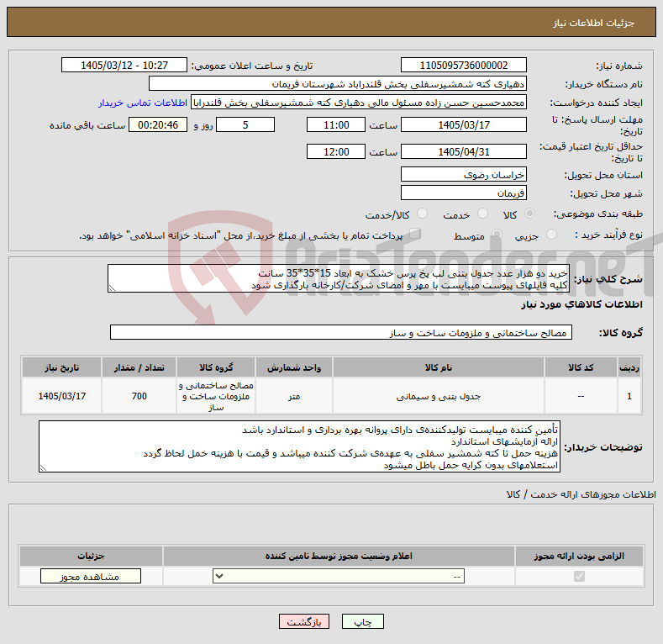The height and width of the screenshot is (644, 663).
Task: Click the بازگشت back button
Action: coord(304,621)
